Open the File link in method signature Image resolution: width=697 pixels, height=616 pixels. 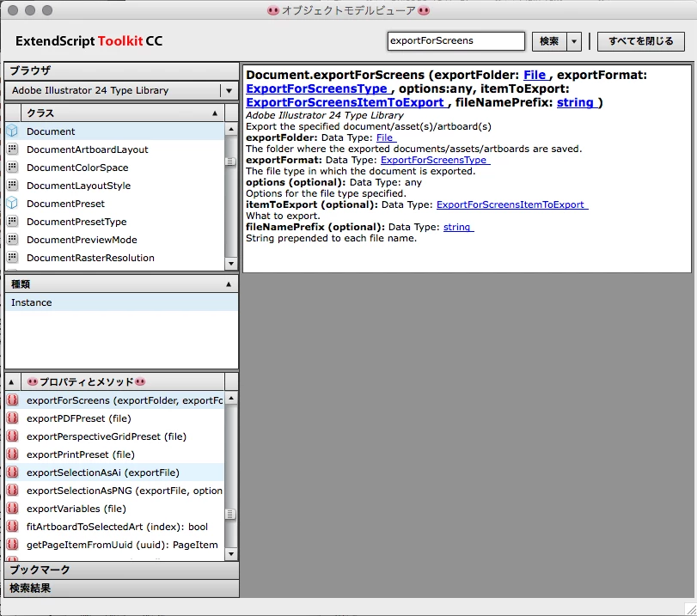536,75
